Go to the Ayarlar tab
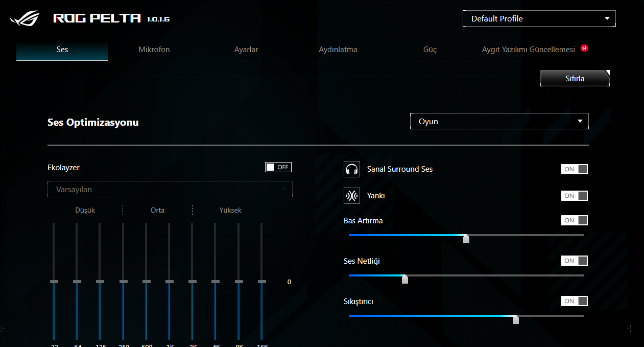 click(246, 50)
